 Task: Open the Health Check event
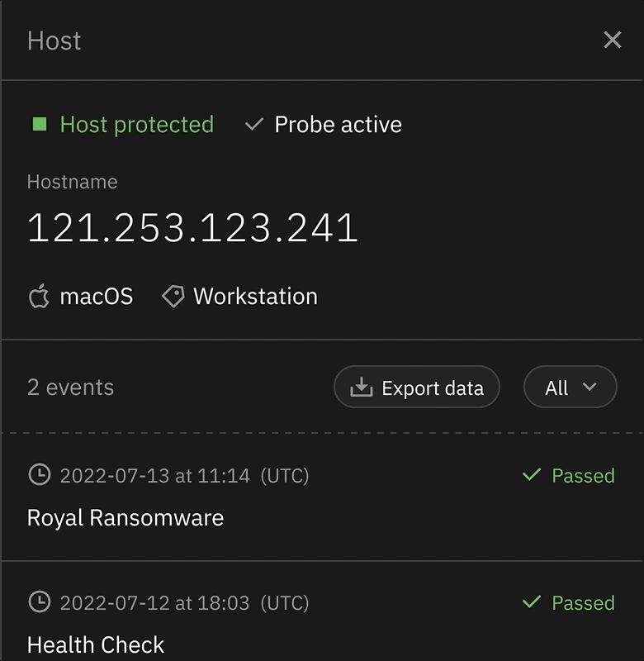96,644
